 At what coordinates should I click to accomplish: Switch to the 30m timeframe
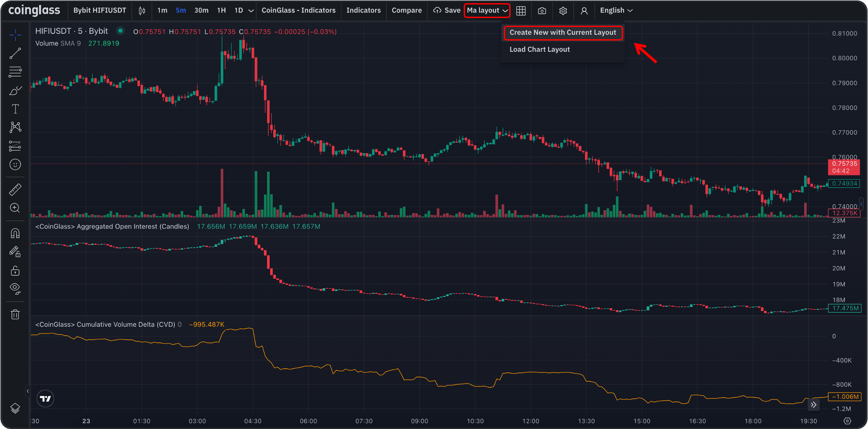[201, 10]
